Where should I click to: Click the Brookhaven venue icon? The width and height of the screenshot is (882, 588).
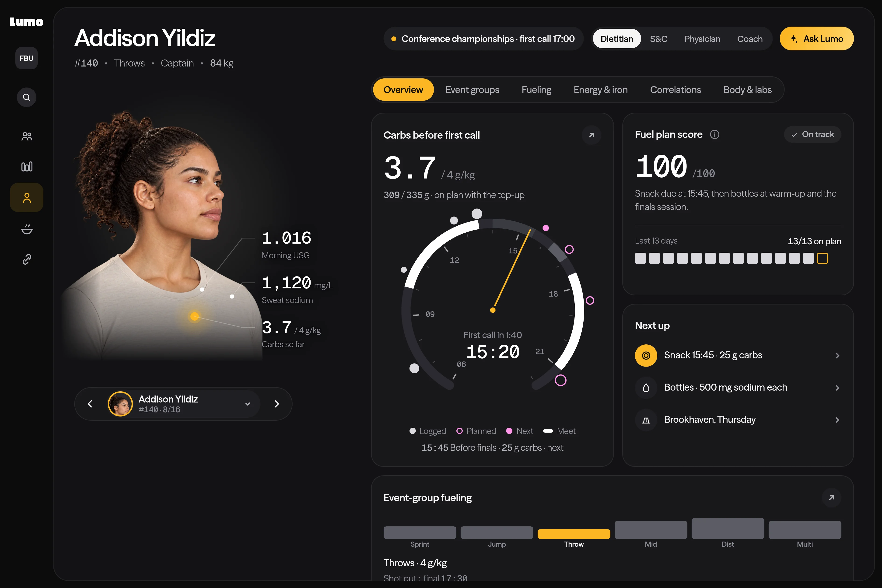click(646, 420)
